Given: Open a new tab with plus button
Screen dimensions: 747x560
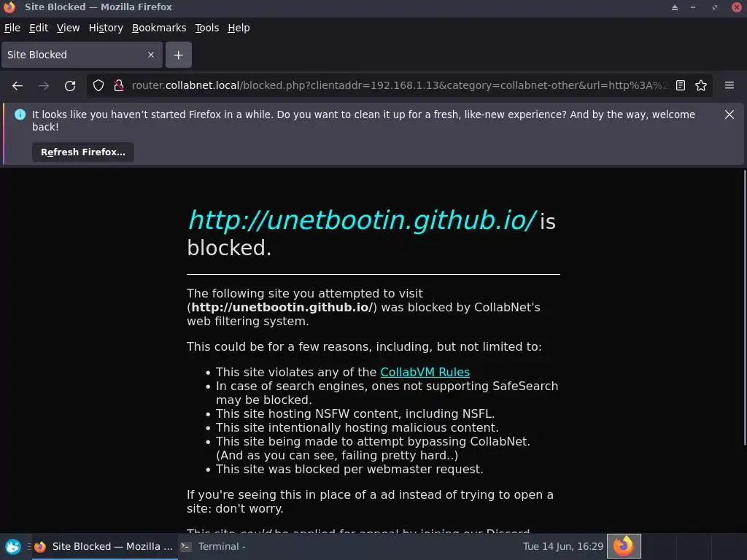Looking at the screenshot, I should point(179,55).
